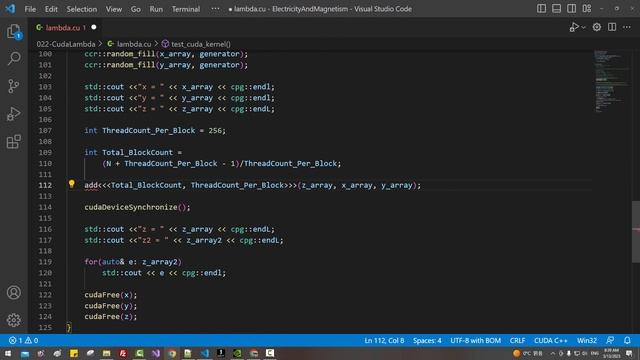Open the Go menu
640x360 pixels.
pyautogui.click(x=136, y=9)
